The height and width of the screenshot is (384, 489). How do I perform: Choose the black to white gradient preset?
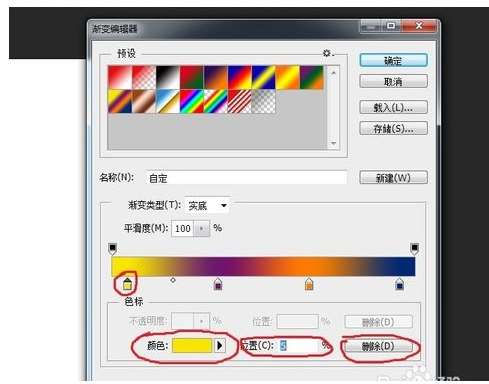point(168,77)
